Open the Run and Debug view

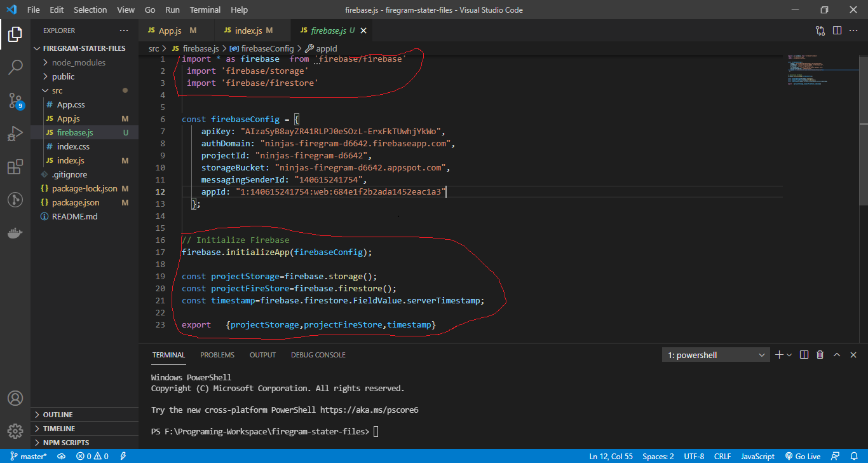(15, 134)
